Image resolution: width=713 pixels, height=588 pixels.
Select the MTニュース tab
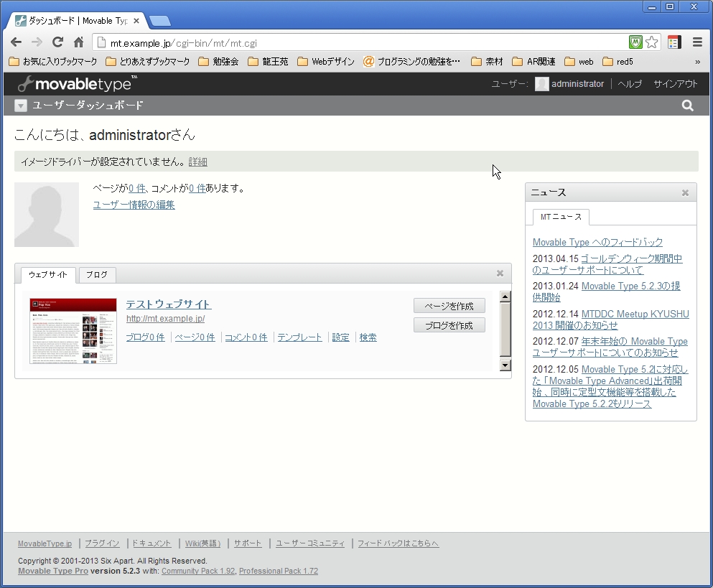point(561,217)
